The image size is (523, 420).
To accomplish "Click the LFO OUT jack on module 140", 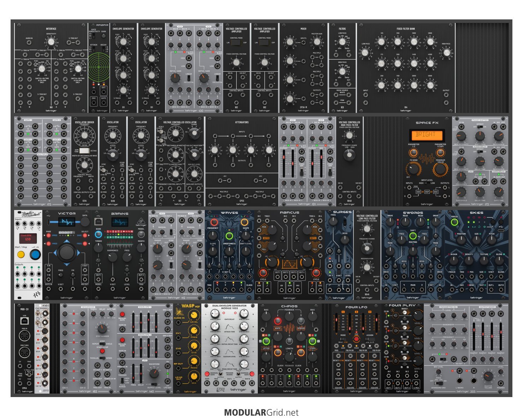I will pos(168,382).
